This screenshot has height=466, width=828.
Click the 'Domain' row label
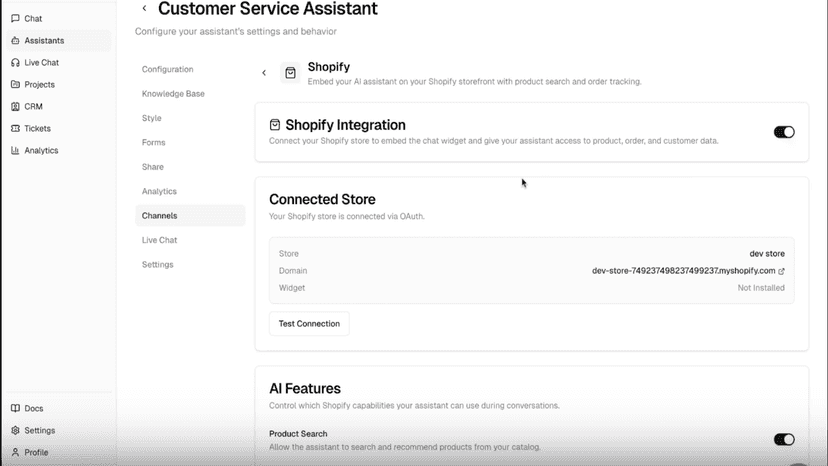pyautogui.click(x=293, y=271)
